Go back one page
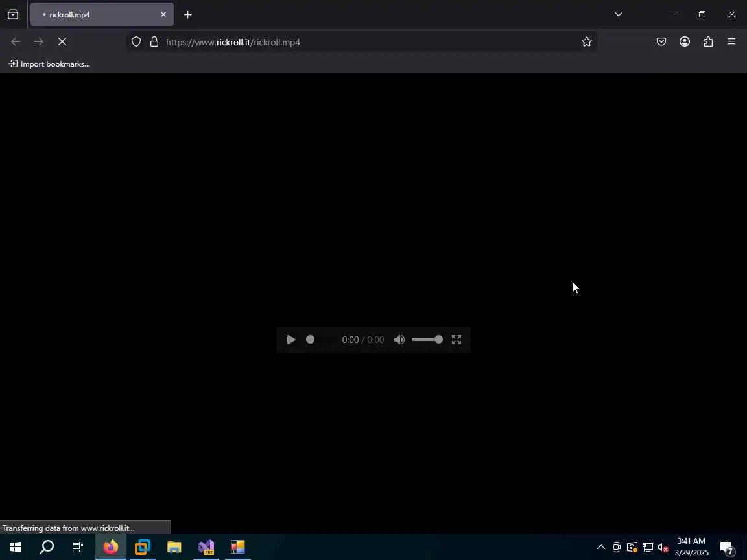747x560 pixels. pyautogui.click(x=16, y=42)
